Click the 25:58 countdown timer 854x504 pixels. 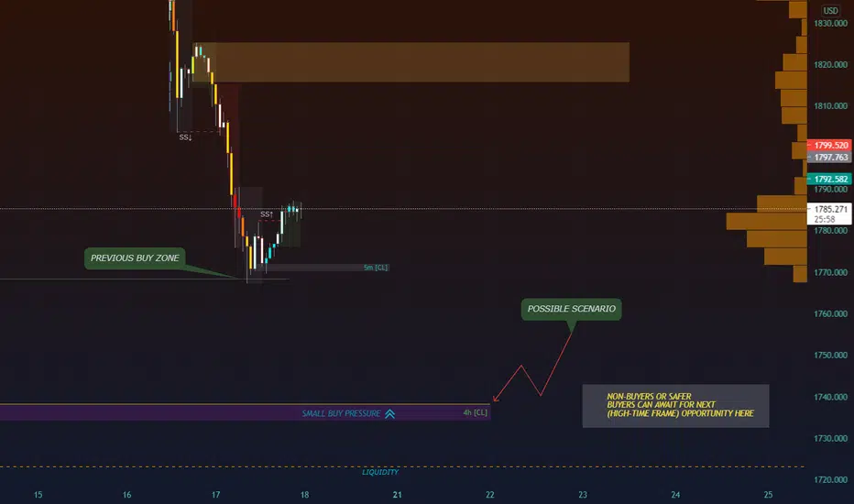(825, 219)
